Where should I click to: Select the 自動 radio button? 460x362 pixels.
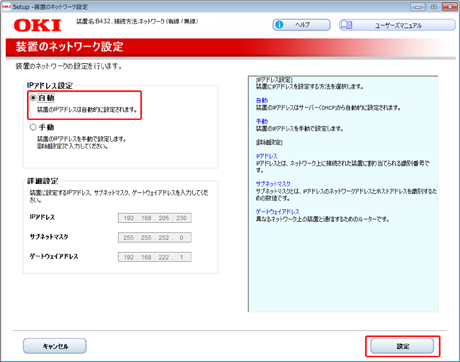point(33,98)
